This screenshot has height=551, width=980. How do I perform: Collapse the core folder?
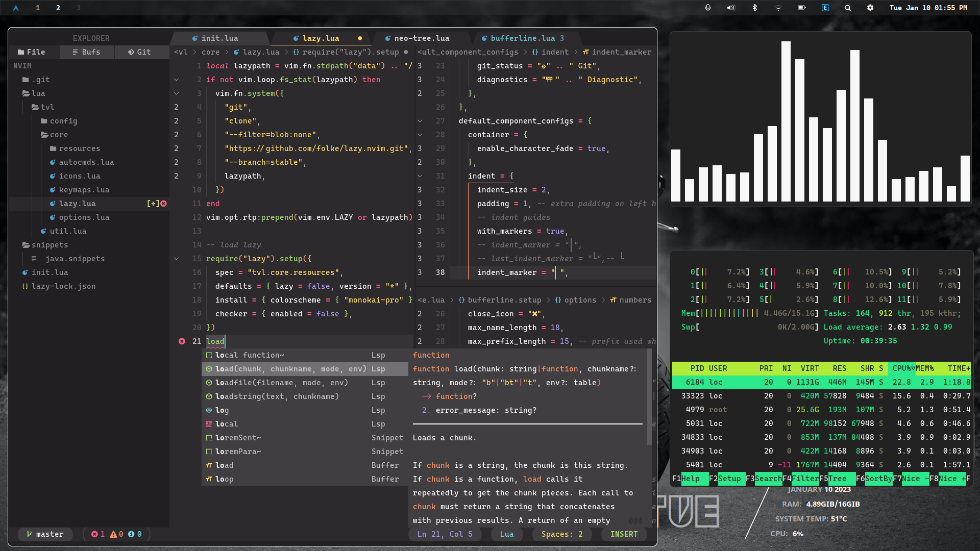(x=54, y=135)
